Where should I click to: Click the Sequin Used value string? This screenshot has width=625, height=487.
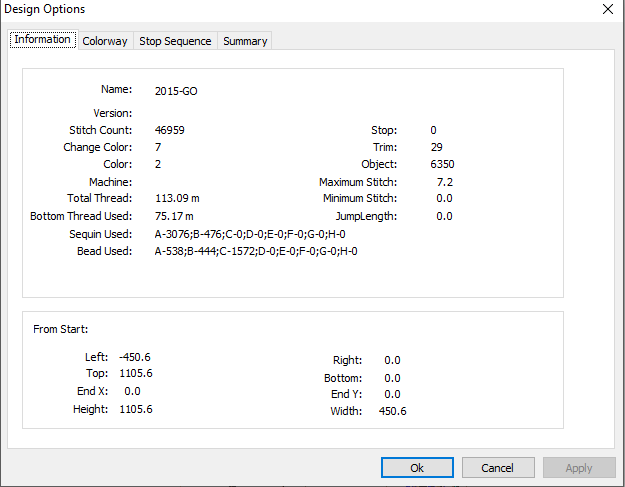tap(250, 234)
